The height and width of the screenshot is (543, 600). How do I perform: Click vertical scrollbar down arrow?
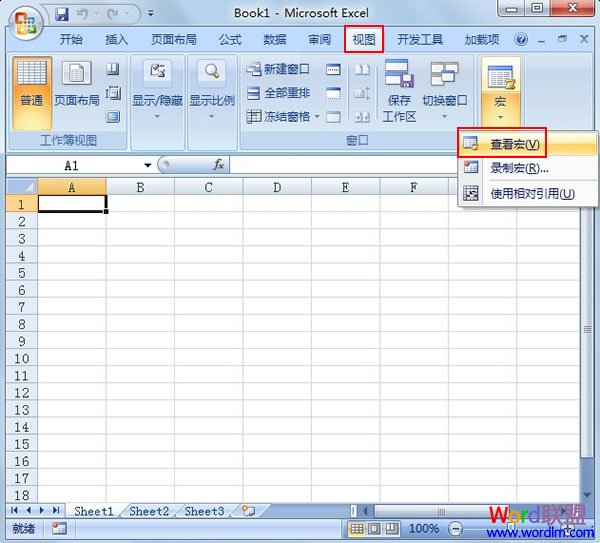point(587,495)
